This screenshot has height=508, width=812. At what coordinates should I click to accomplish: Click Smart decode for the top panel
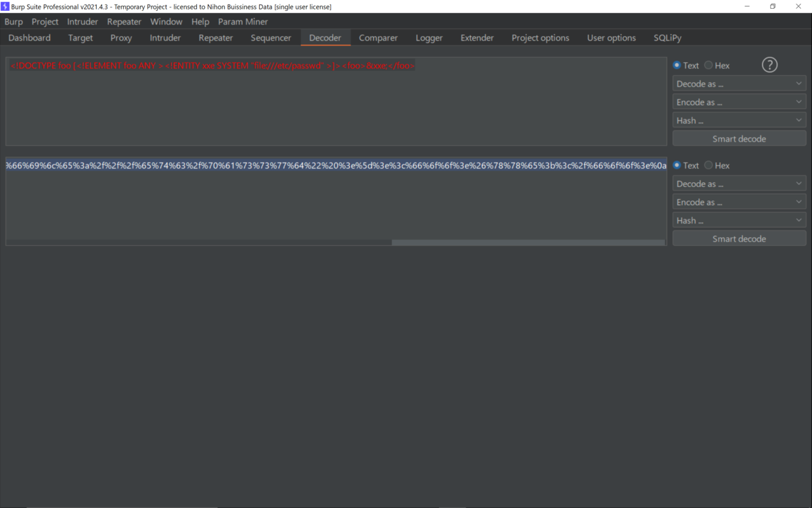click(739, 139)
